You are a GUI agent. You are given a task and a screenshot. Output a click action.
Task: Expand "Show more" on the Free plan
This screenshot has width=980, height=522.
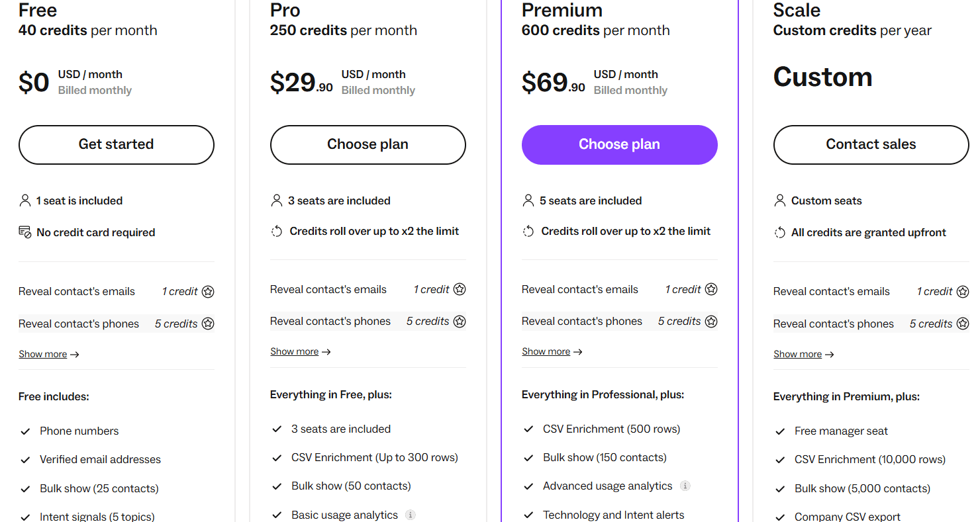point(43,353)
